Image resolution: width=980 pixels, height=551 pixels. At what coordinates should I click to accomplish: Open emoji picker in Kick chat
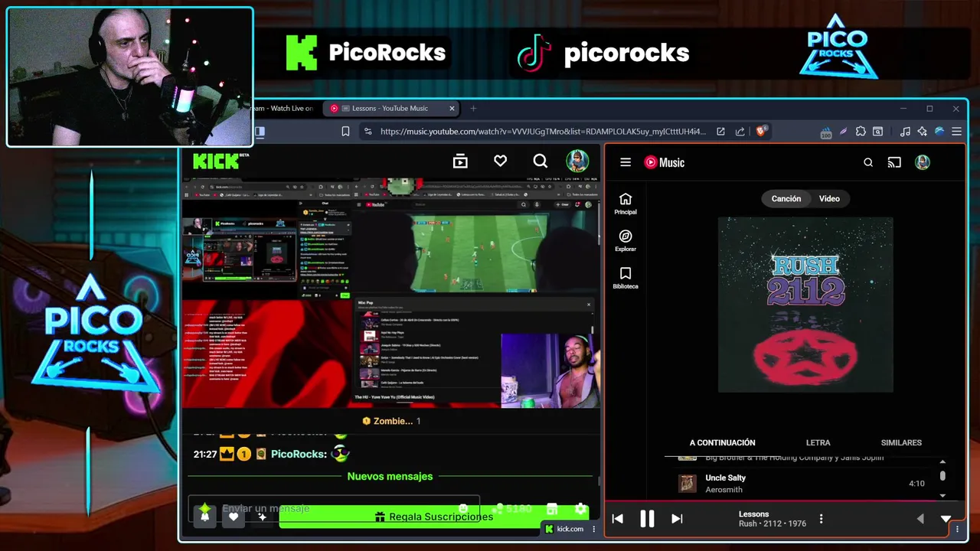click(463, 509)
